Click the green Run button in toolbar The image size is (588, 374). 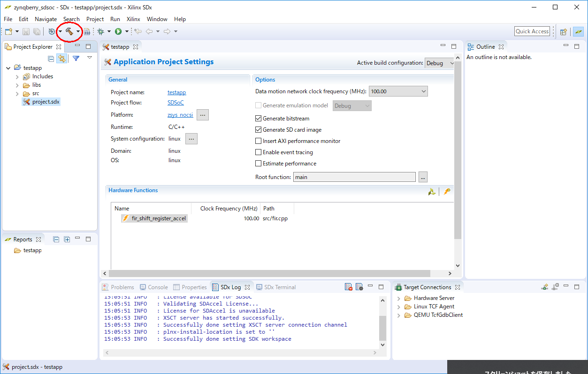[x=118, y=31]
